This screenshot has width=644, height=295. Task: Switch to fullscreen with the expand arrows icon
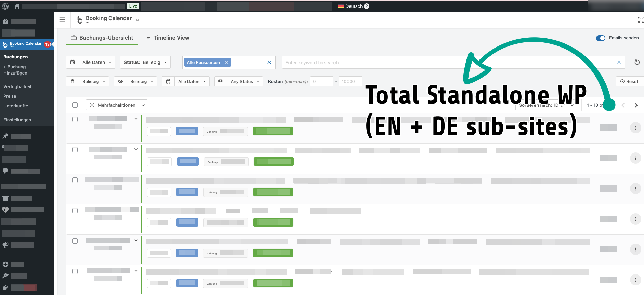tap(641, 20)
